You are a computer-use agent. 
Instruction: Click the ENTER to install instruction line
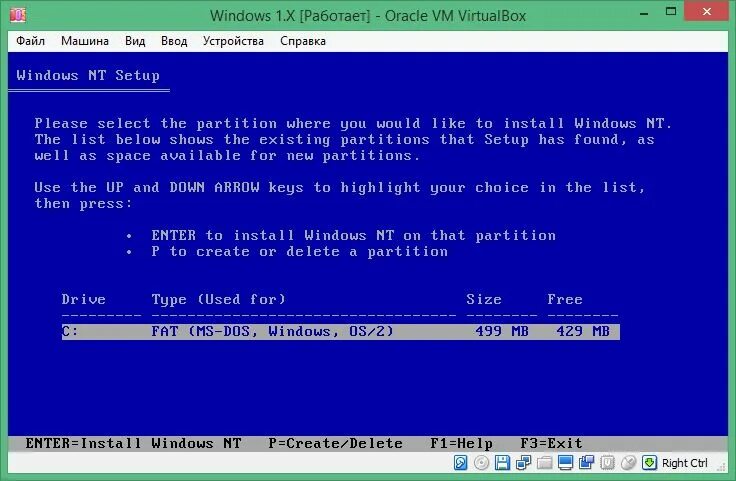353,235
